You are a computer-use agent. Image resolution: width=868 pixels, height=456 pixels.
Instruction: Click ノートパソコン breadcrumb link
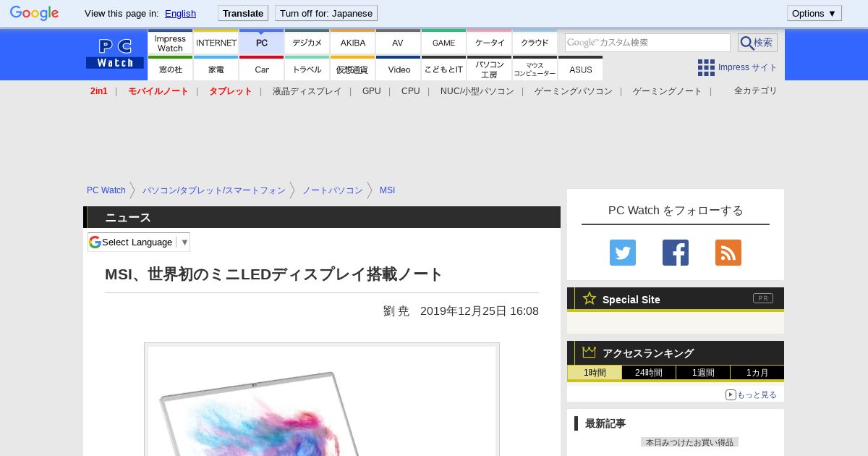point(332,190)
